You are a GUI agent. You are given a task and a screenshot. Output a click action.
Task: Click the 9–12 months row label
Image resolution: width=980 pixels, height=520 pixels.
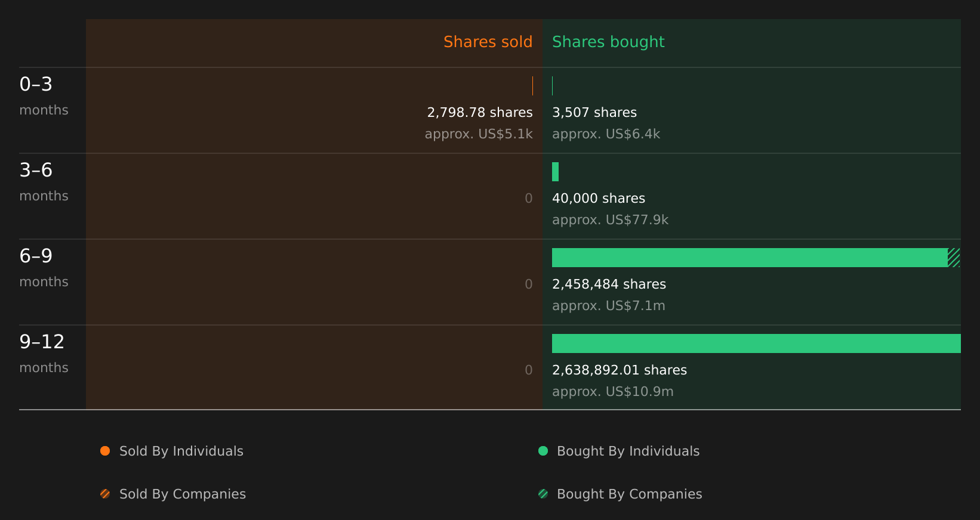pyautogui.click(x=44, y=354)
